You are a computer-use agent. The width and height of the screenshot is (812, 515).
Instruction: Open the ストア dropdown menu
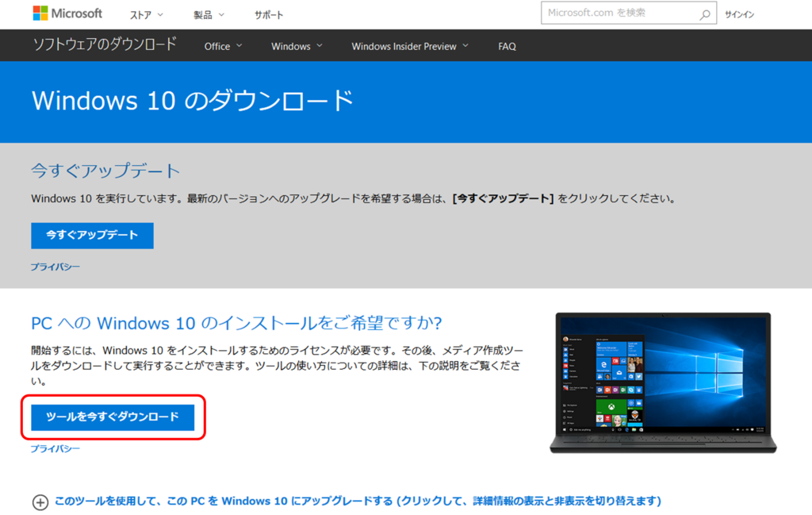(147, 15)
